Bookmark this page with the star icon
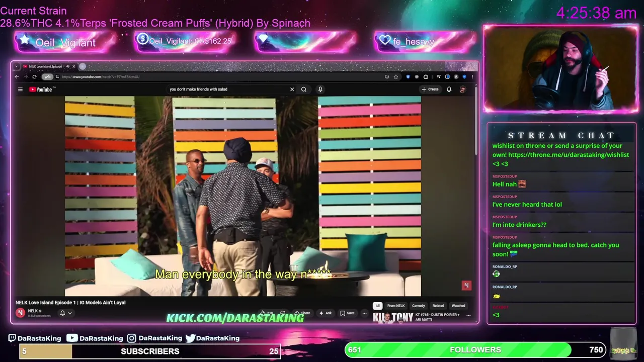644x362 pixels. click(x=396, y=77)
